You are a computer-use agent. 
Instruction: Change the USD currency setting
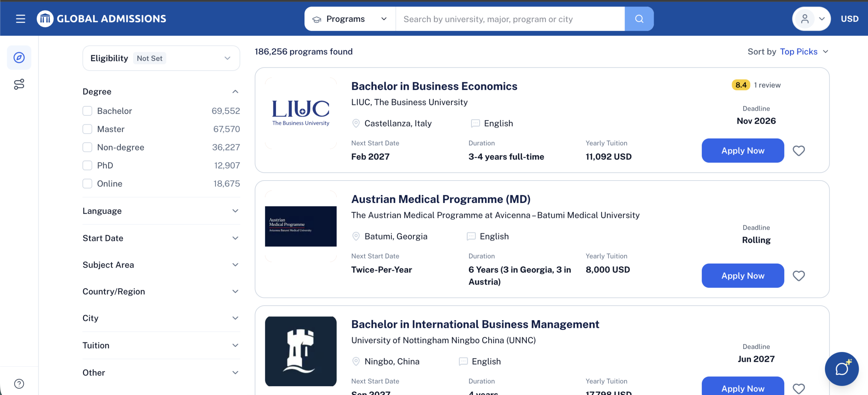850,19
